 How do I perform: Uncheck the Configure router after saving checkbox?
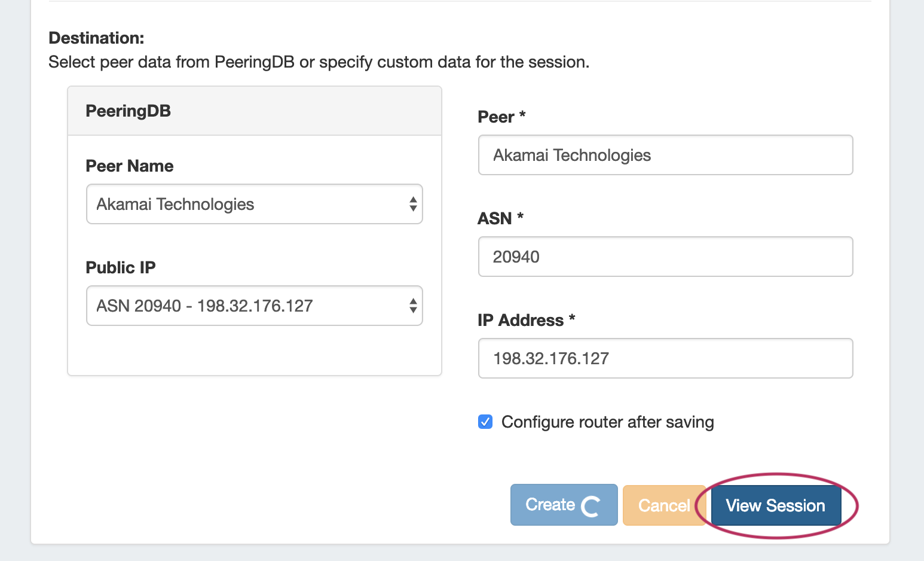coord(485,422)
